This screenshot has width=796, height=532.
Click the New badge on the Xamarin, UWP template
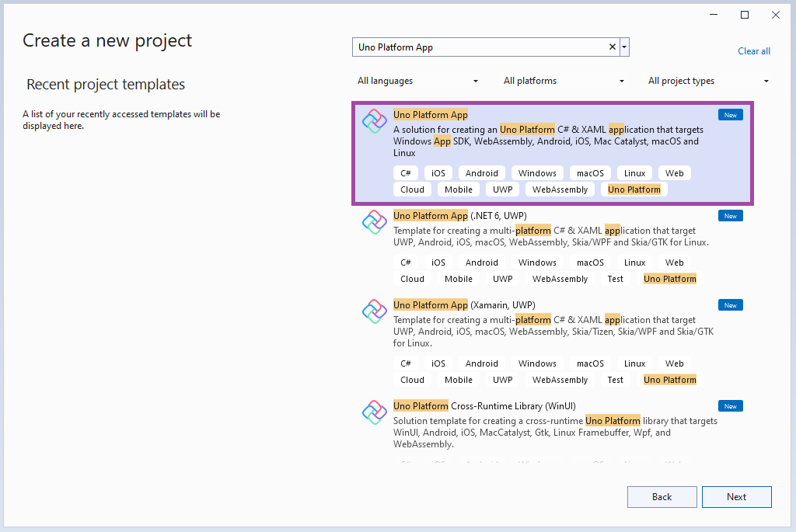click(731, 305)
